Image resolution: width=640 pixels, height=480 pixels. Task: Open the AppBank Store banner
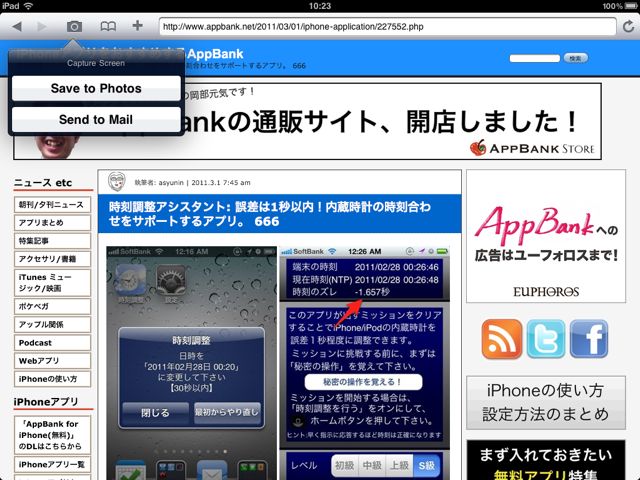pyautogui.click(x=307, y=121)
